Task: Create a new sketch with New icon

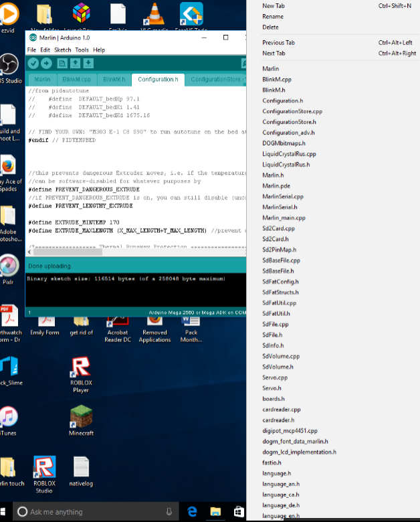Action: [x=62, y=63]
